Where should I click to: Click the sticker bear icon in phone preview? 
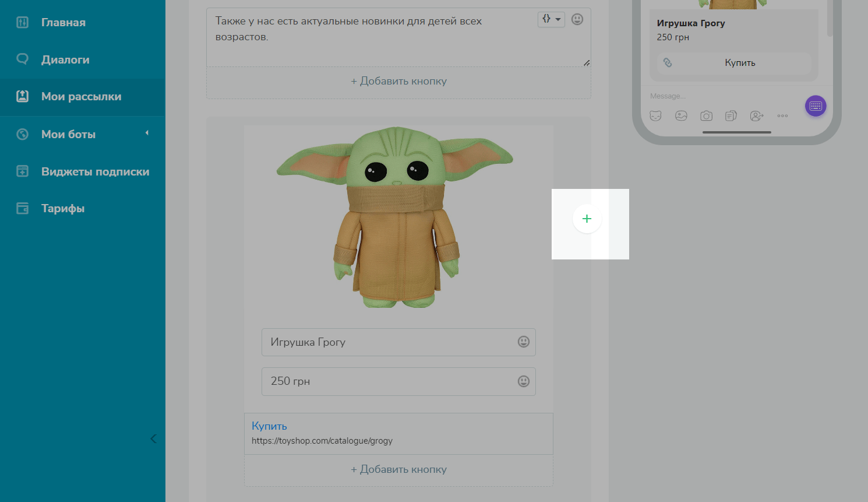click(656, 116)
